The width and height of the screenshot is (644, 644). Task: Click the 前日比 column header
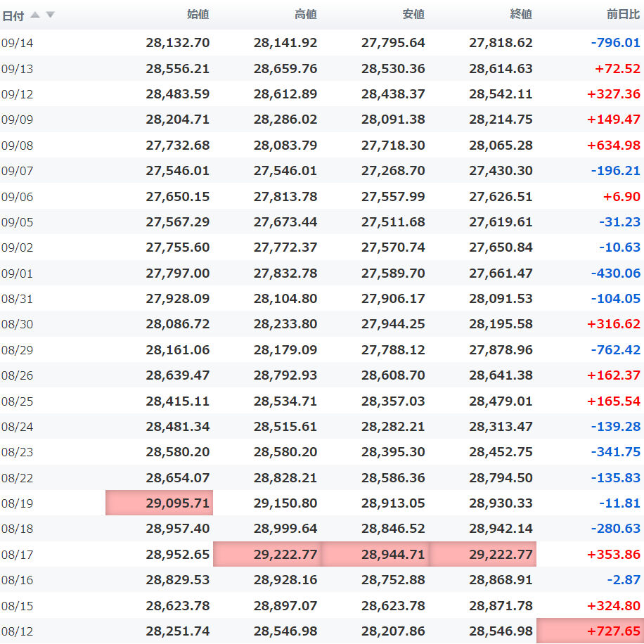623,14
